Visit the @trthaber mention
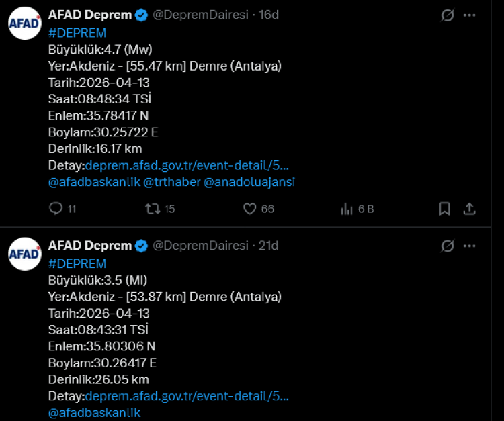Viewport: 504px width, 421px height. [172, 182]
